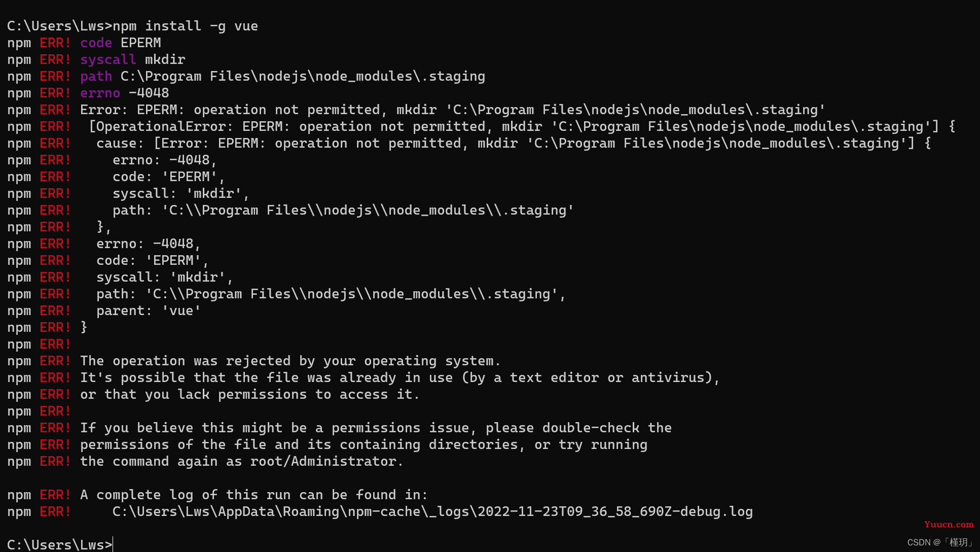Click the Yuucn.com watermark link

(x=949, y=524)
